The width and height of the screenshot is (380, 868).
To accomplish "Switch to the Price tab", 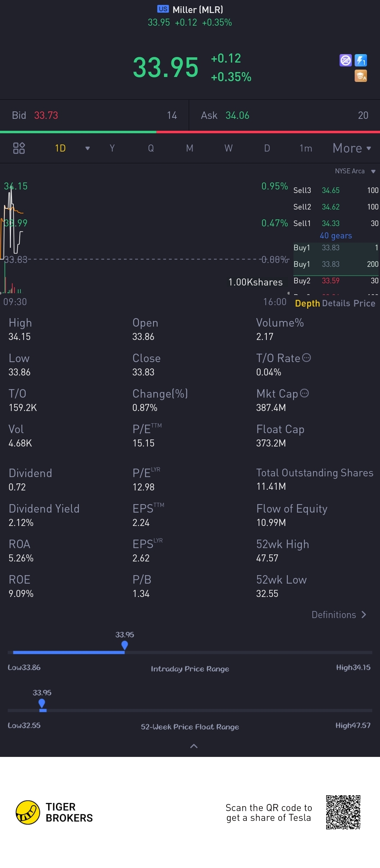I will (x=365, y=303).
